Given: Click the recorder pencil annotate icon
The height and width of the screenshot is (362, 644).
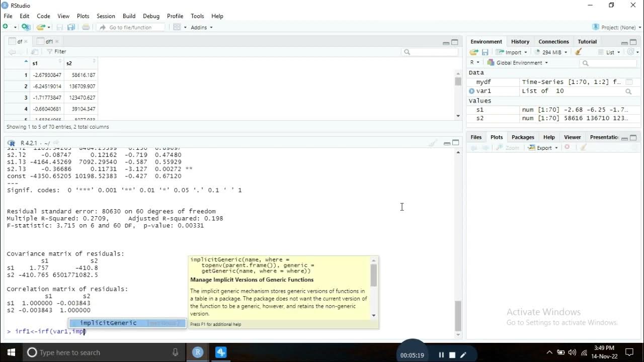Looking at the screenshot, I should (x=463, y=355).
